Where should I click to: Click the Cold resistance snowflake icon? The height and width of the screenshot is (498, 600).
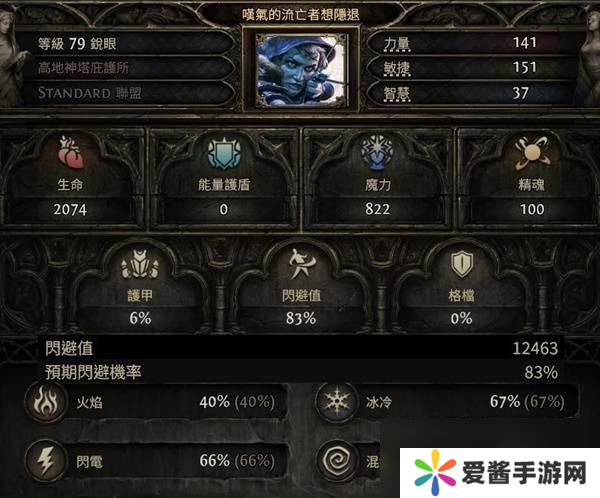[x=337, y=402]
